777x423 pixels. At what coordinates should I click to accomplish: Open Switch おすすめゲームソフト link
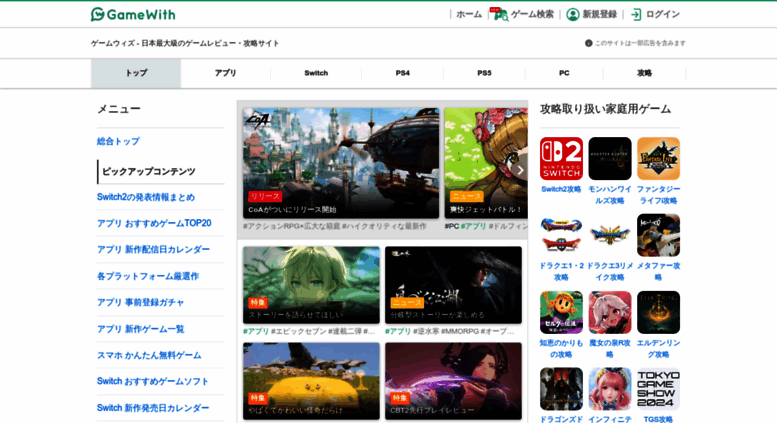click(153, 381)
